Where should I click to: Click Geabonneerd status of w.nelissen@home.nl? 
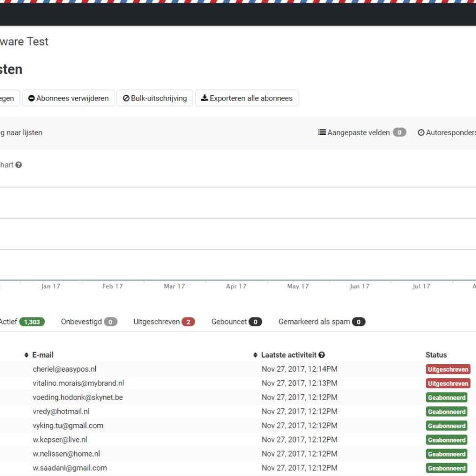(447, 454)
